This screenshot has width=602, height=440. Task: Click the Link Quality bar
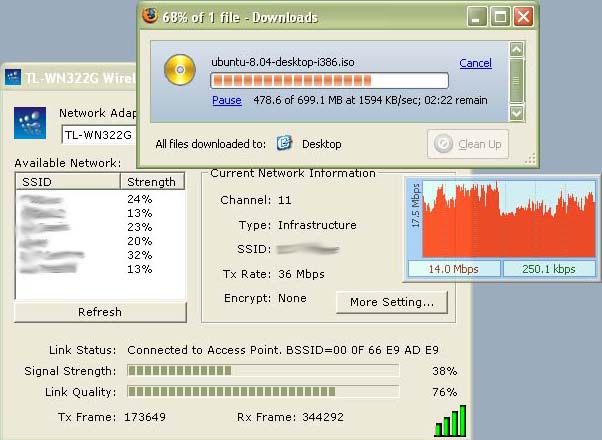click(x=263, y=392)
